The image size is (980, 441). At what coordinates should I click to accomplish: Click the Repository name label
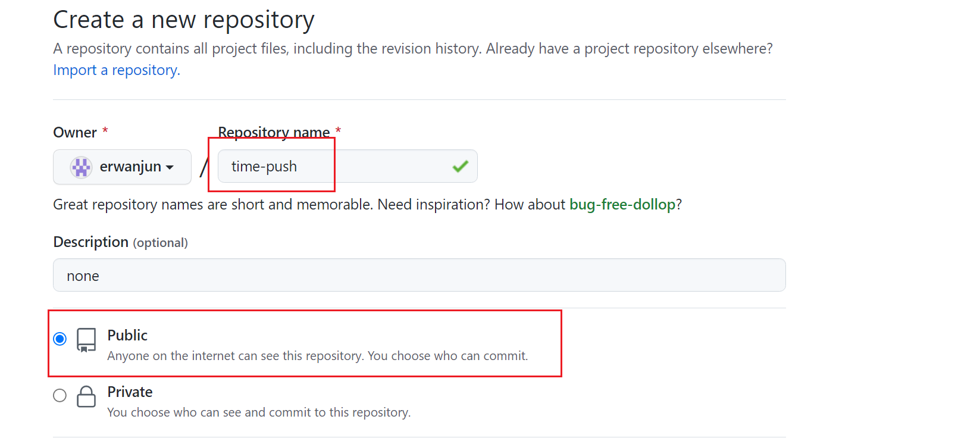(x=274, y=132)
